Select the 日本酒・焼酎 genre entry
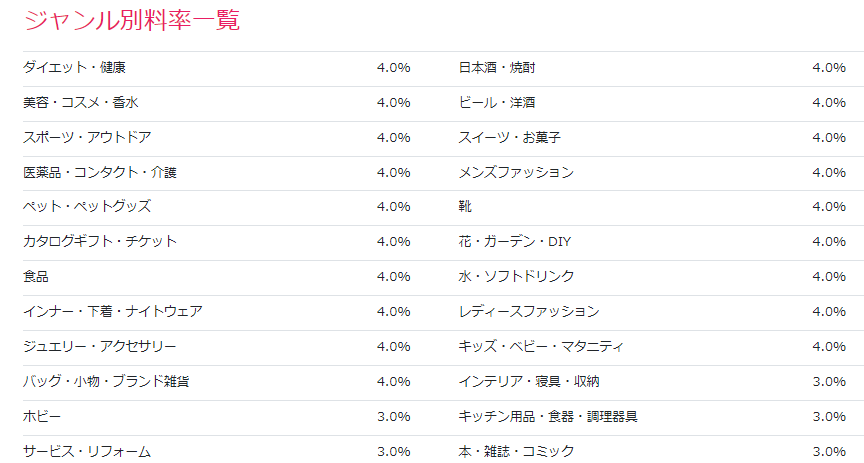 (x=497, y=68)
